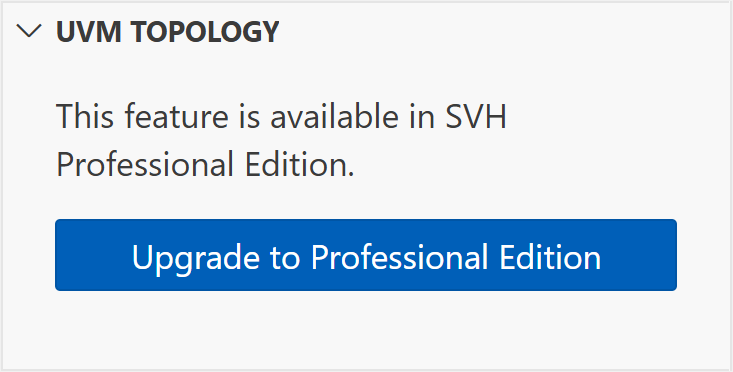Click the 'Professional Edition.' text line
This screenshot has width=733, height=372.
(x=205, y=165)
